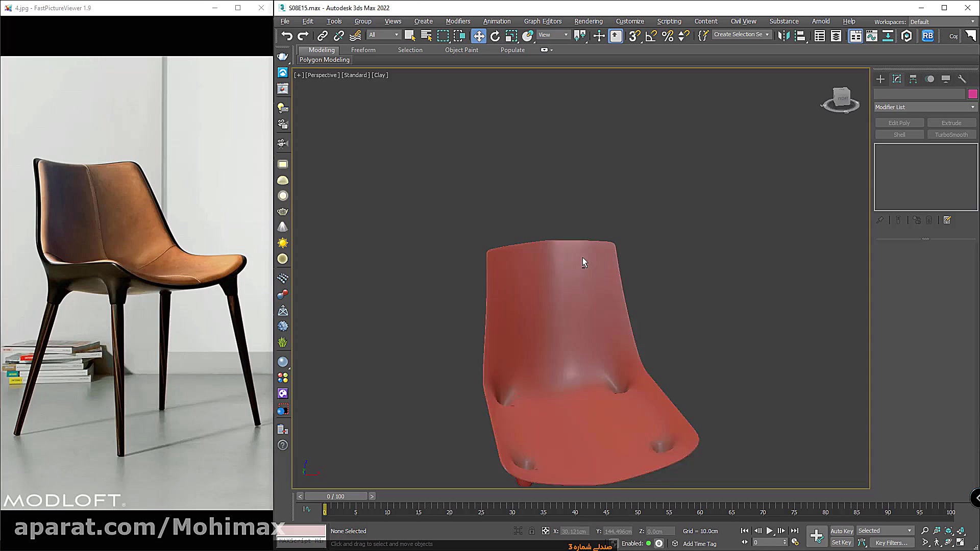The width and height of the screenshot is (980, 551).
Task: Open the All selection filter dropdown
Action: (x=384, y=35)
